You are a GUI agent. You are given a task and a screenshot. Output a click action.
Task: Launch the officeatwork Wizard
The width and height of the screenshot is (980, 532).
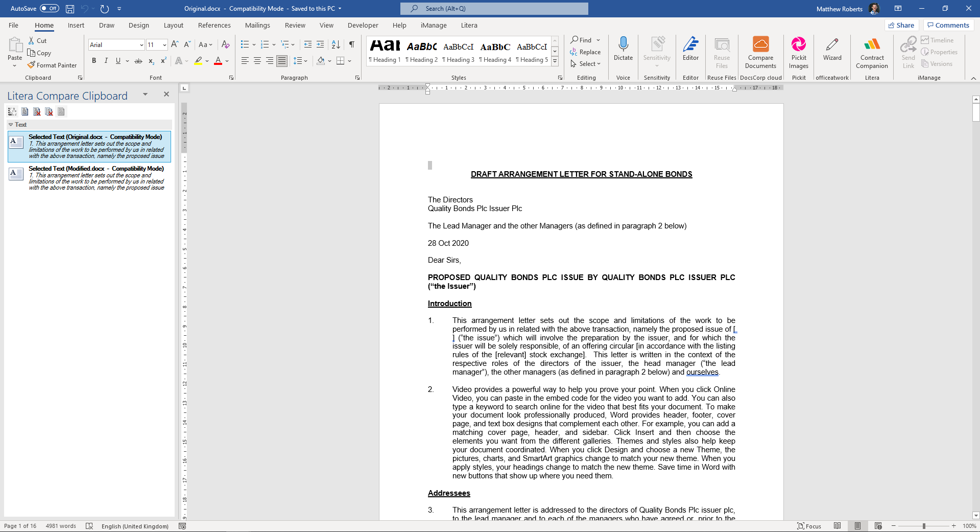pyautogui.click(x=832, y=50)
